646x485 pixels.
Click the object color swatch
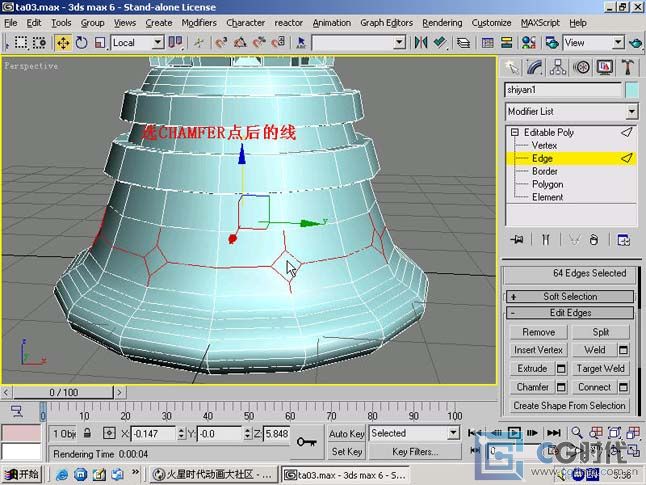tap(632, 90)
